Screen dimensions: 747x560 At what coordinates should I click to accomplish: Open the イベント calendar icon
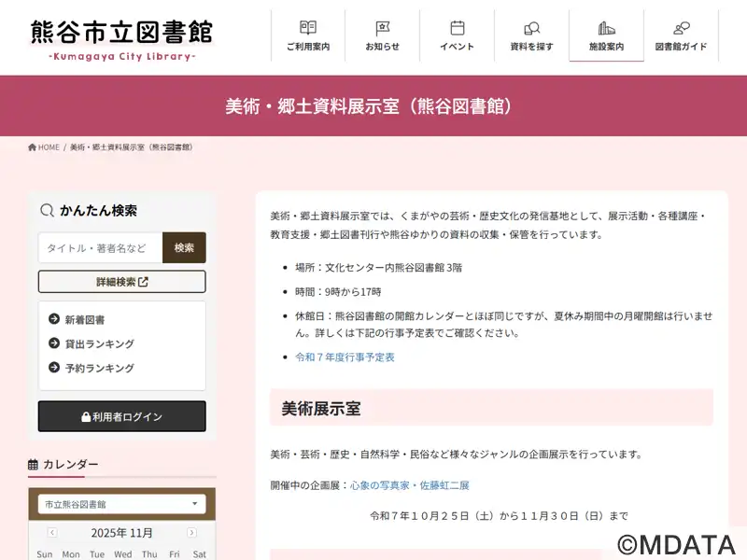coord(457,28)
